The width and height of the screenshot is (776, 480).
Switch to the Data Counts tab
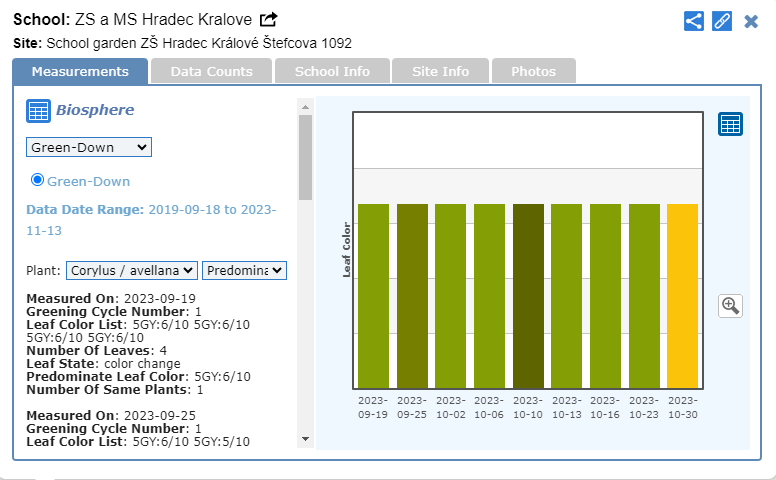pos(210,71)
